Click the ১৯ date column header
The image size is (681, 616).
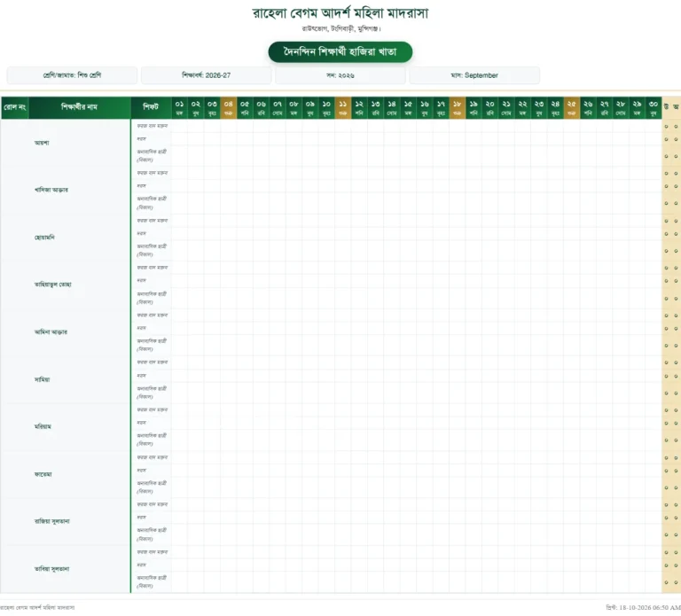pyautogui.click(x=474, y=107)
